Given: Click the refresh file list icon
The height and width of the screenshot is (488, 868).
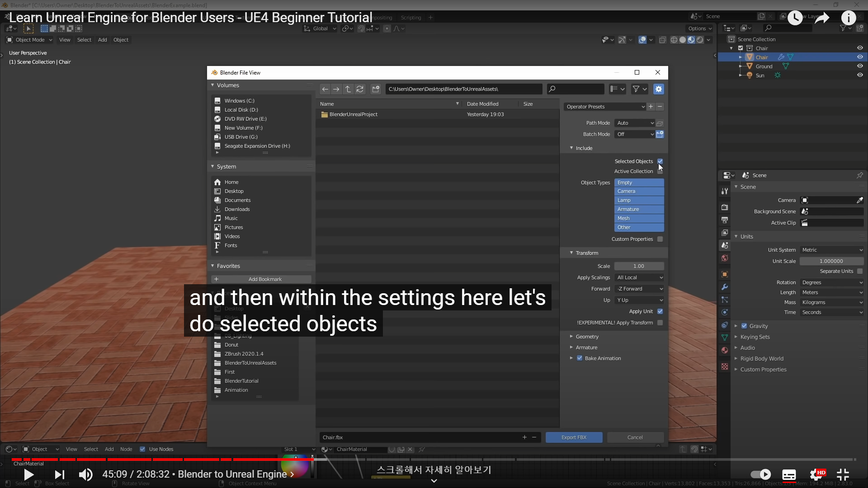Looking at the screenshot, I should (360, 89).
